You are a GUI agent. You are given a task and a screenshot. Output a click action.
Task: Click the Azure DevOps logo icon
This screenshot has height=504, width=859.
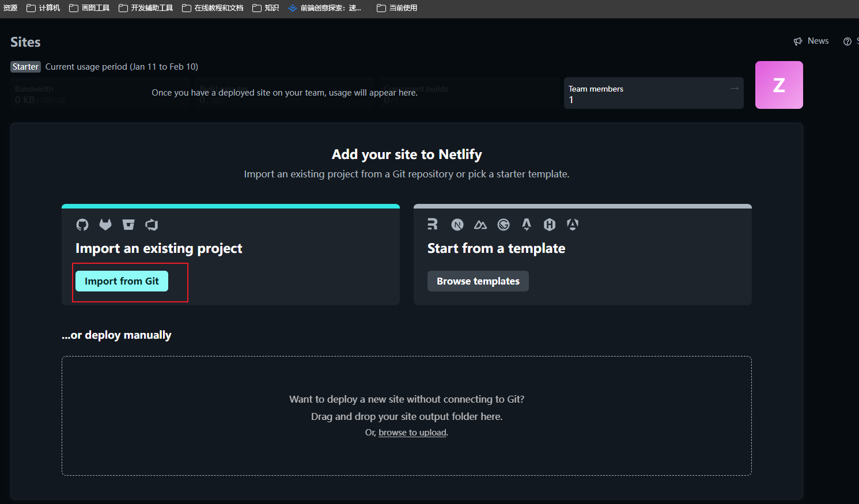pos(152,225)
